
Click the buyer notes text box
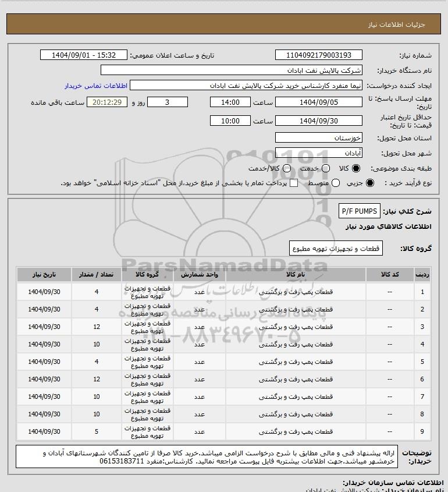pos(207,456)
